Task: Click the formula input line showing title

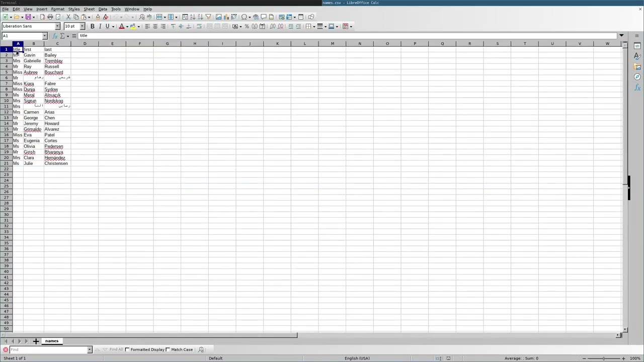Action: (347, 36)
